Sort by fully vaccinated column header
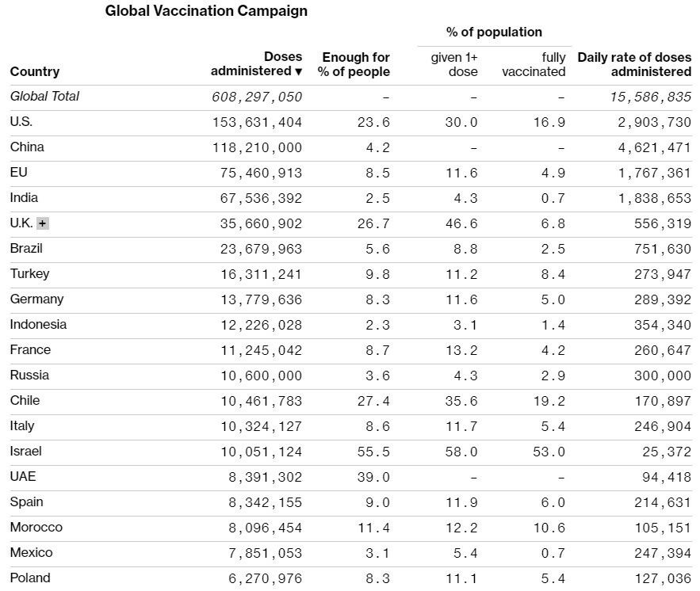This screenshot has width=700, height=591. (534, 64)
